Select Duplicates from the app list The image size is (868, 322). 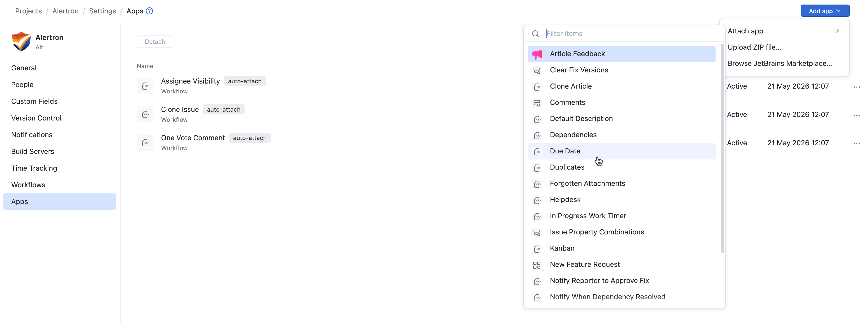(621, 167)
